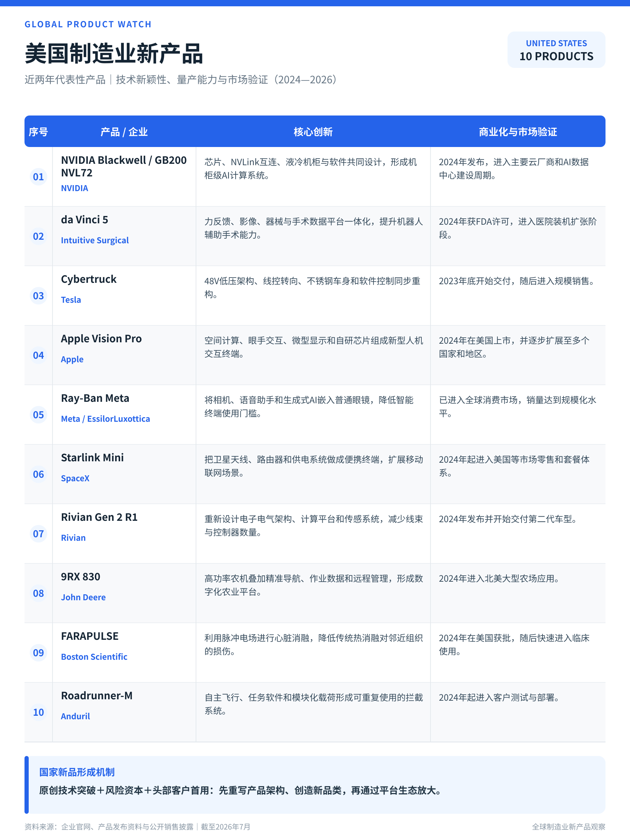Click the innovation text starting "芯片、NVLink互连"
This screenshot has width=630, height=840.
click(311, 169)
